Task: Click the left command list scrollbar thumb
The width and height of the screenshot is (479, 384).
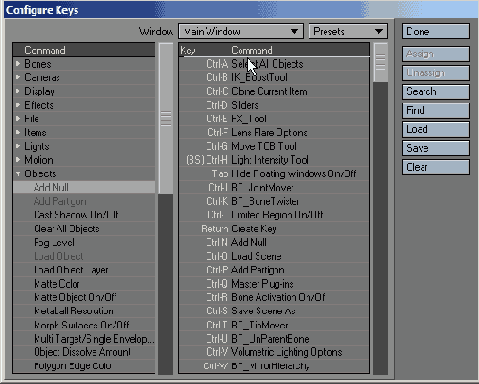Action: [166, 118]
